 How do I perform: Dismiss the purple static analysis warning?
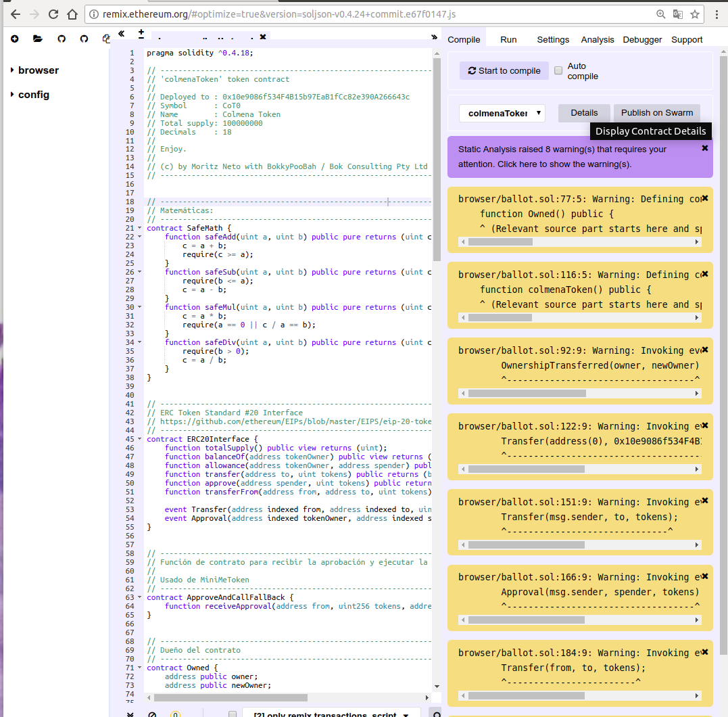[704, 148]
